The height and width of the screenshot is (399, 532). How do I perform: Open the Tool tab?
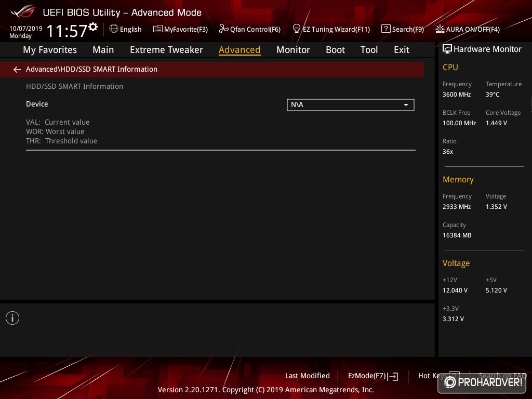click(x=369, y=50)
